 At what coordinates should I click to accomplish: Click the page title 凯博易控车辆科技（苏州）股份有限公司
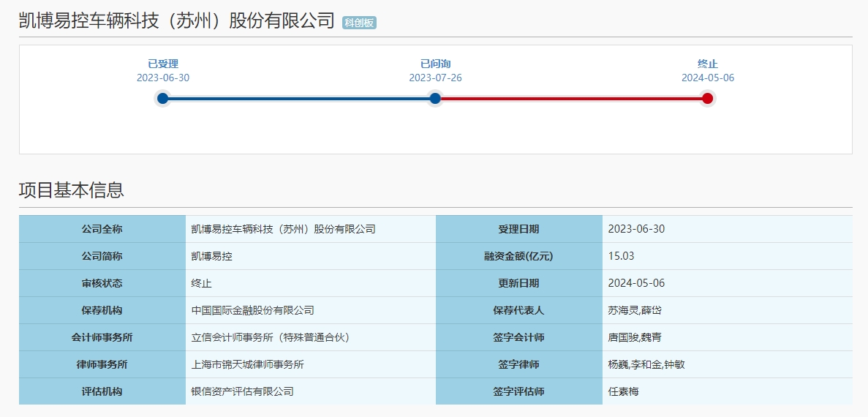[x=176, y=20]
